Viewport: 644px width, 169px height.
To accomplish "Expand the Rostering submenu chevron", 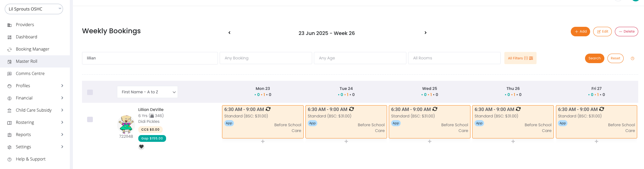I will click(62, 123).
